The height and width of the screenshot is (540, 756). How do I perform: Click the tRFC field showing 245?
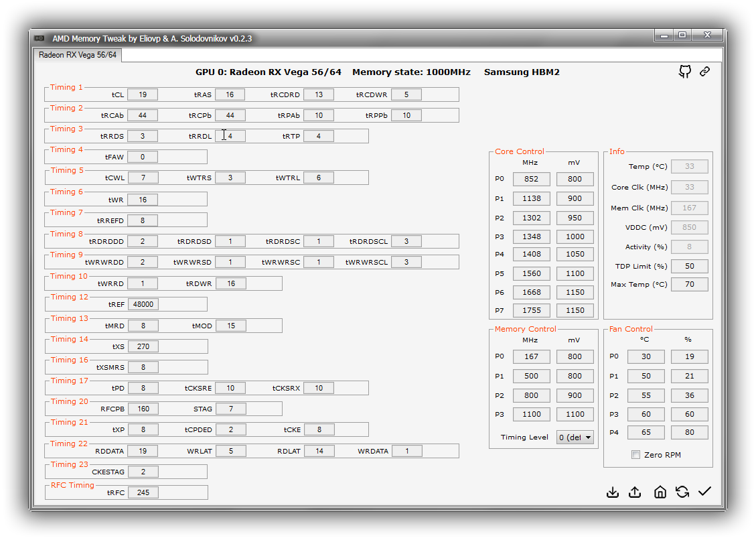tap(143, 492)
